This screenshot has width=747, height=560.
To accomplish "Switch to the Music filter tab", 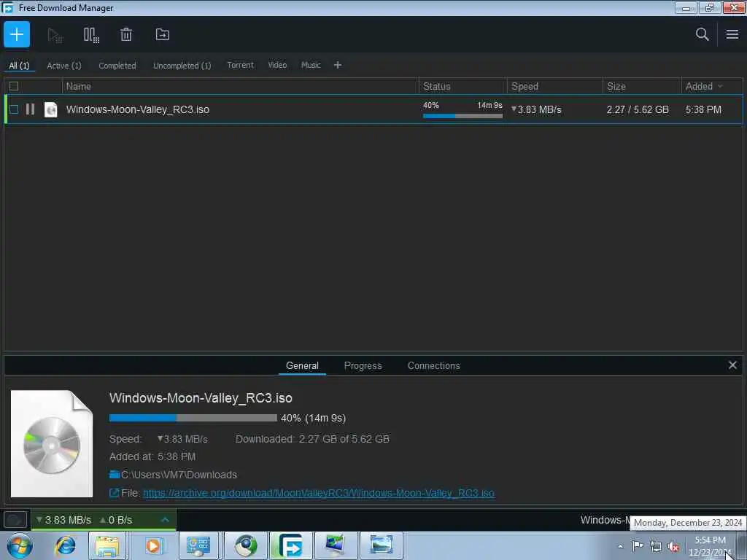I will [311, 65].
